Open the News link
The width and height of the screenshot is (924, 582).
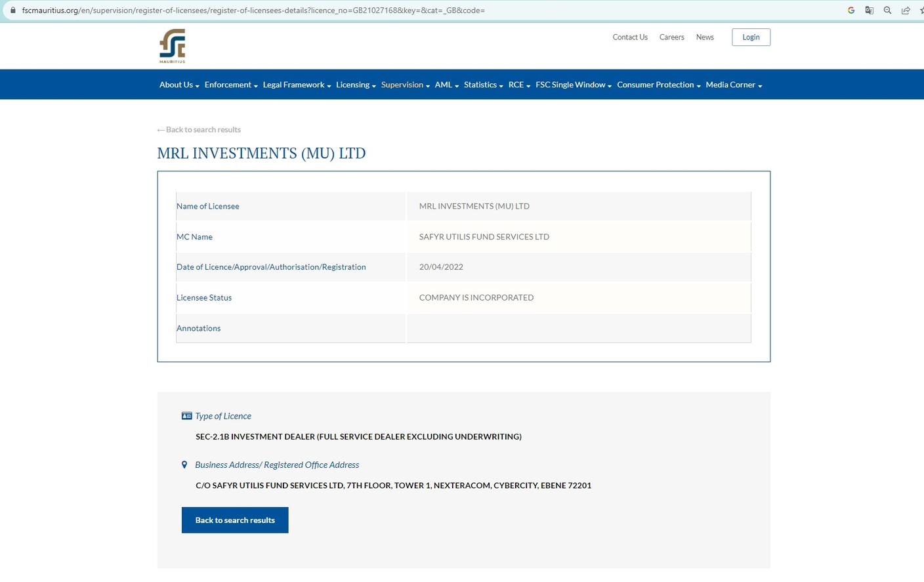(x=705, y=37)
